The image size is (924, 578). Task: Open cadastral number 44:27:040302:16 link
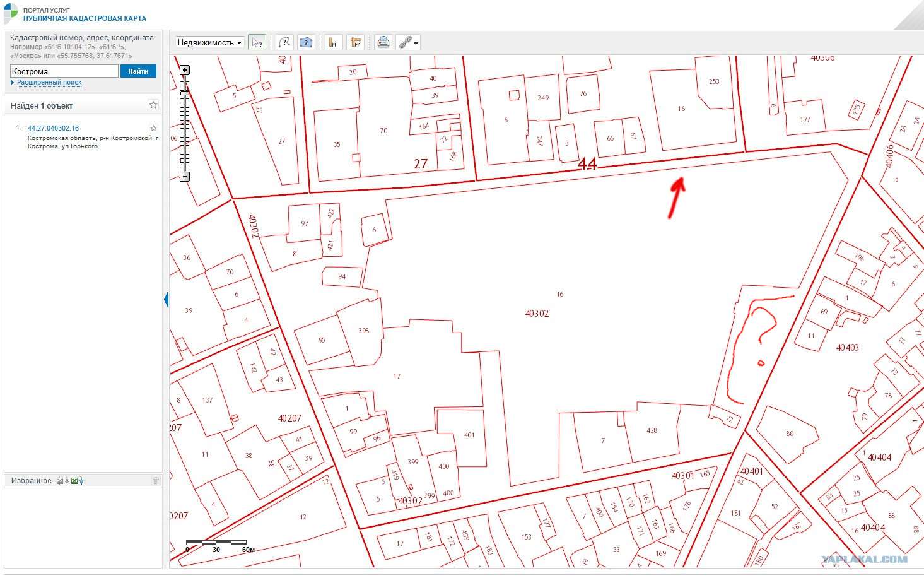(53, 128)
